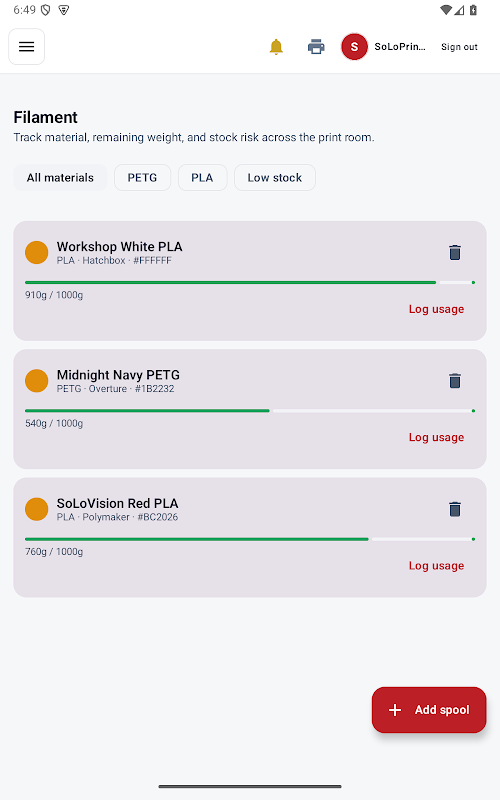Log usage for Workshop White PLA

click(x=436, y=309)
